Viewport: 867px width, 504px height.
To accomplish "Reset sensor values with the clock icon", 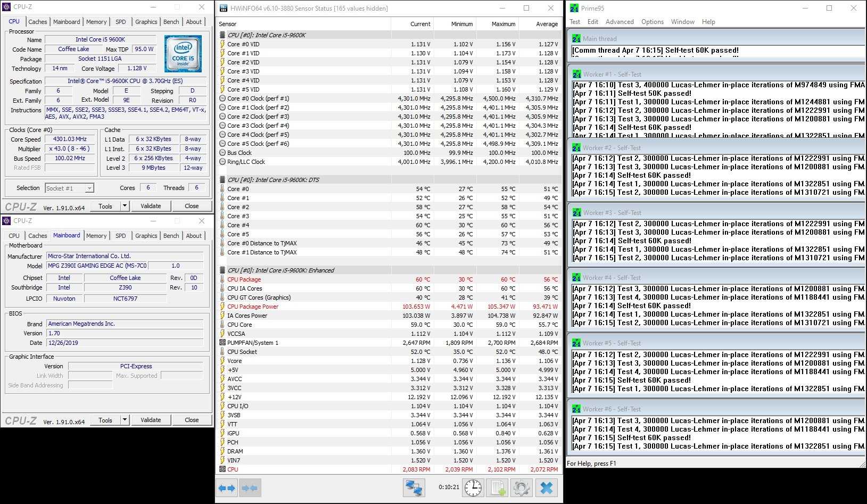I will [x=473, y=488].
